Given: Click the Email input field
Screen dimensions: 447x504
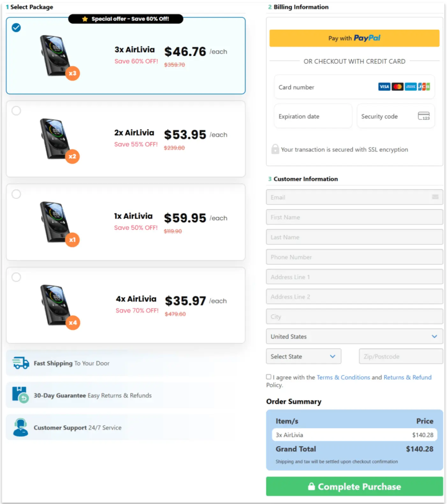Looking at the screenshot, I should coord(354,197).
